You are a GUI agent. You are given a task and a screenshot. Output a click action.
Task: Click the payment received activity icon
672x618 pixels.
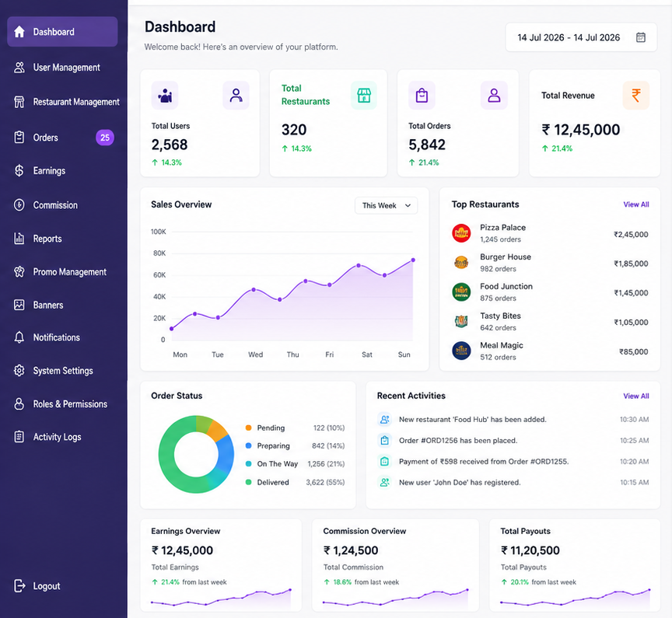[x=385, y=461]
